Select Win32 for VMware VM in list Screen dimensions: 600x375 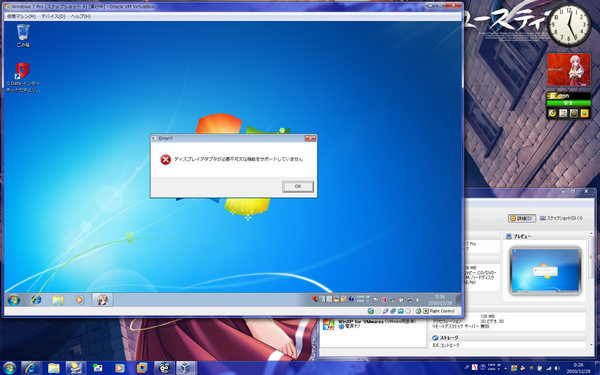tap(373, 324)
